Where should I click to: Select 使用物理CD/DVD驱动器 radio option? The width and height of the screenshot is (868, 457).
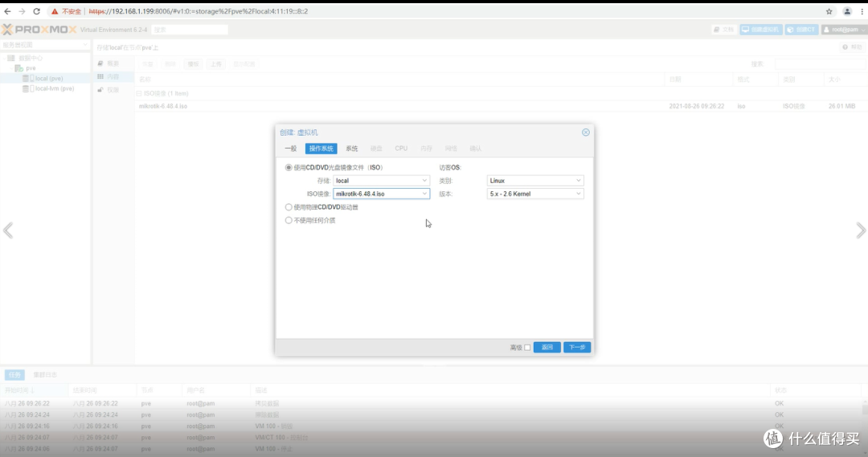pyautogui.click(x=289, y=207)
